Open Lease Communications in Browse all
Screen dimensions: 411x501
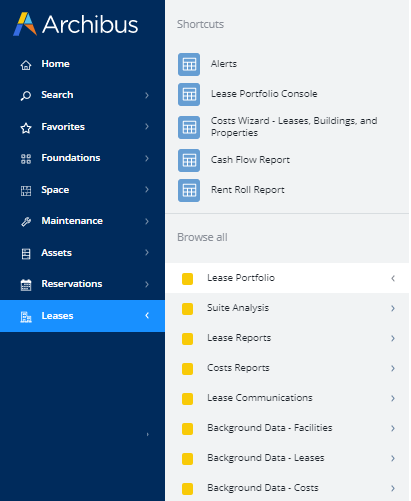click(x=287, y=398)
